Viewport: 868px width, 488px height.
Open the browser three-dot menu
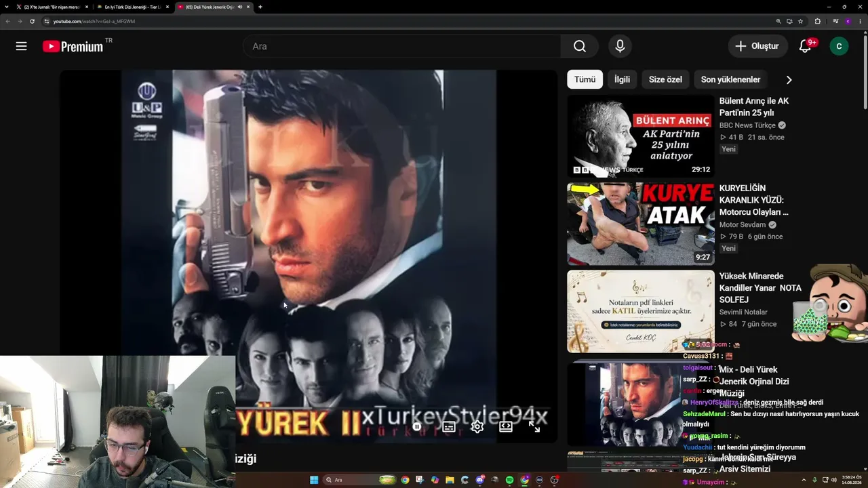pyautogui.click(x=859, y=21)
